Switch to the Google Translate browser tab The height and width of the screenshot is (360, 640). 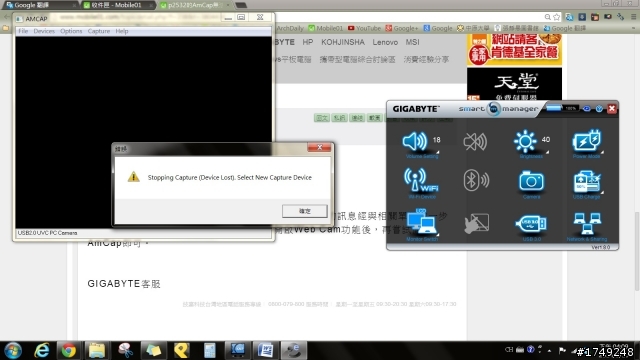pyautogui.click(x=41, y=5)
